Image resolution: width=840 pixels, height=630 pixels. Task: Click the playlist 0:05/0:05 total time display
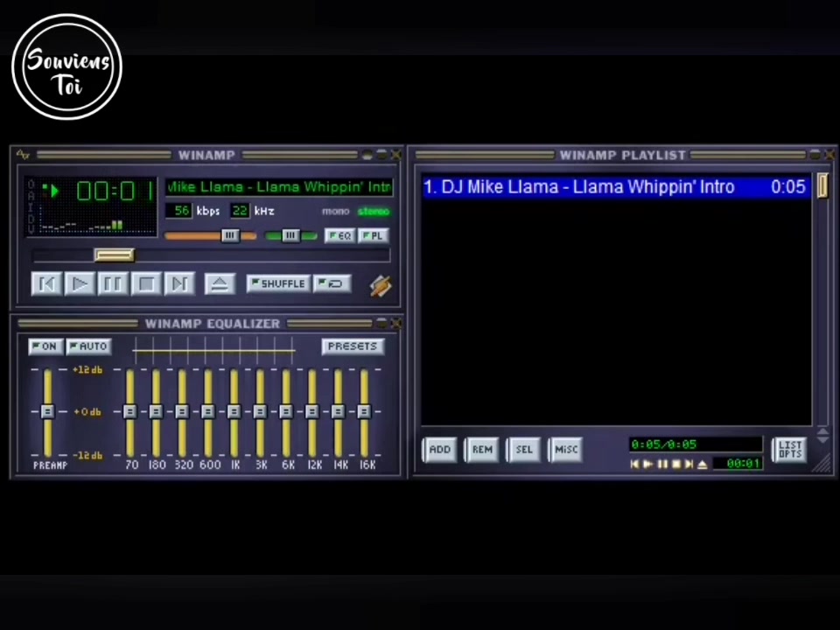[x=696, y=444]
